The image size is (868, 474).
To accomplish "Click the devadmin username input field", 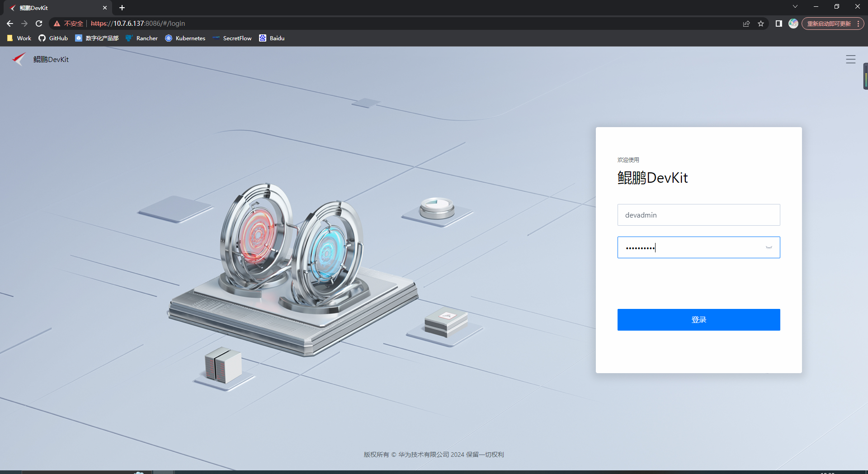I will 698,215.
